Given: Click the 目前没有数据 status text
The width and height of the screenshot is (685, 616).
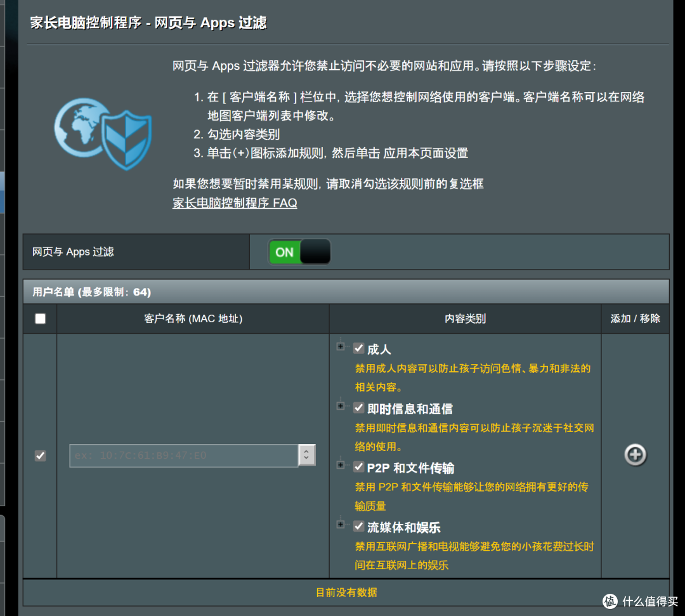Looking at the screenshot, I should pos(346,593).
